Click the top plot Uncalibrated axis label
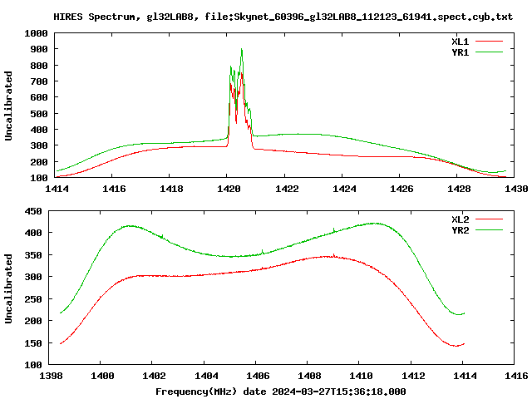532x399 pixels. [x=8, y=106]
